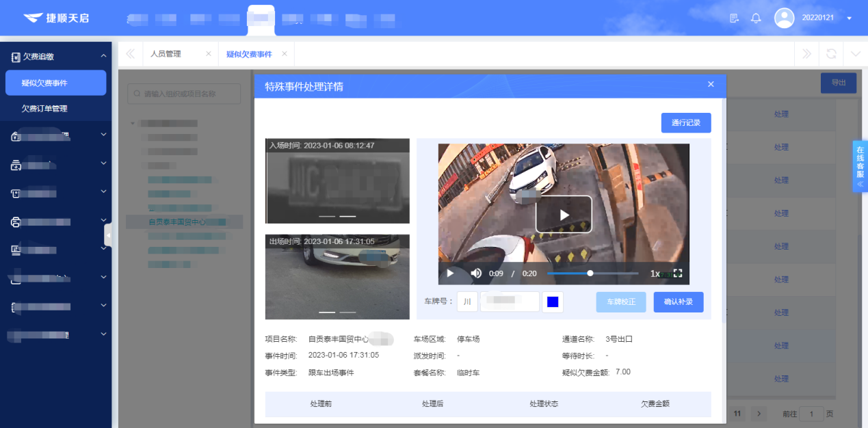Enter fullscreen mode on video player

pyautogui.click(x=678, y=273)
